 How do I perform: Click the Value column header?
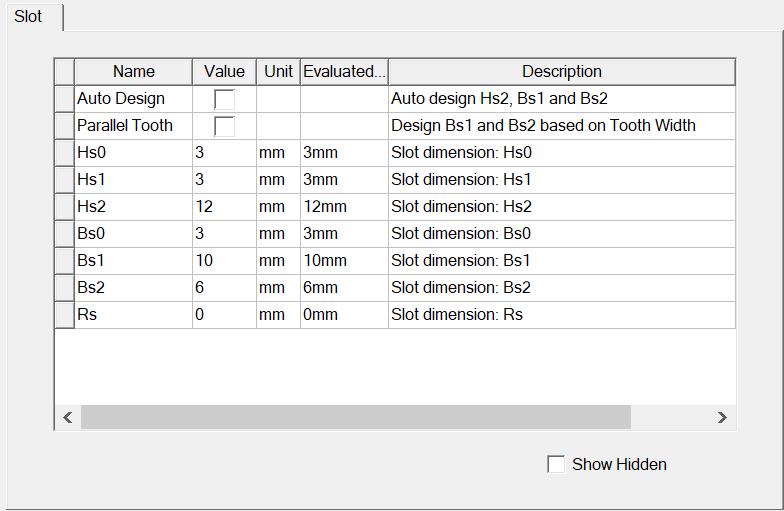coord(224,72)
